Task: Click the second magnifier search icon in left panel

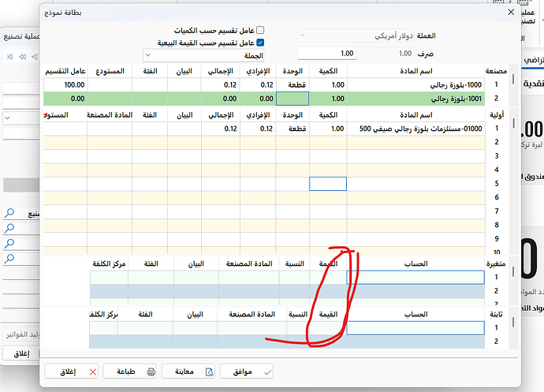Action: tap(9, 229)
